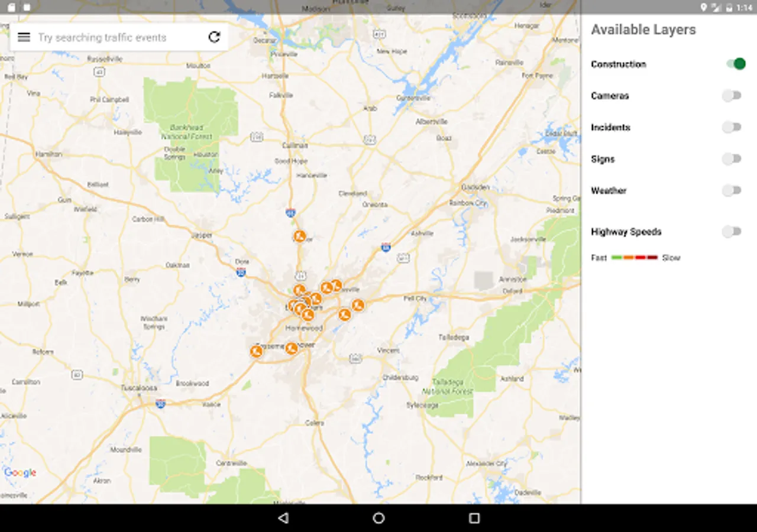Click Jasper on the map
This screenshot has height=532, width=757.
coord(202,235)
